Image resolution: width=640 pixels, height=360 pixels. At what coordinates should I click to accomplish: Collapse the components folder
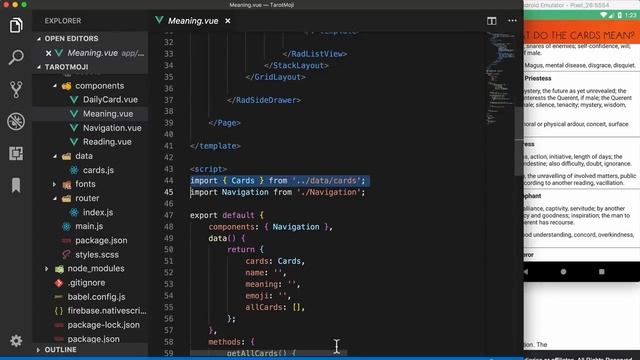pyautogui.click(x=55, y=86)
